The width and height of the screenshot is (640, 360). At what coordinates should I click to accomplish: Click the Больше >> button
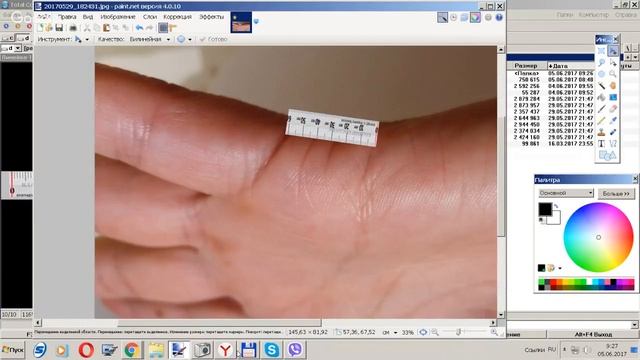[616, 193]
